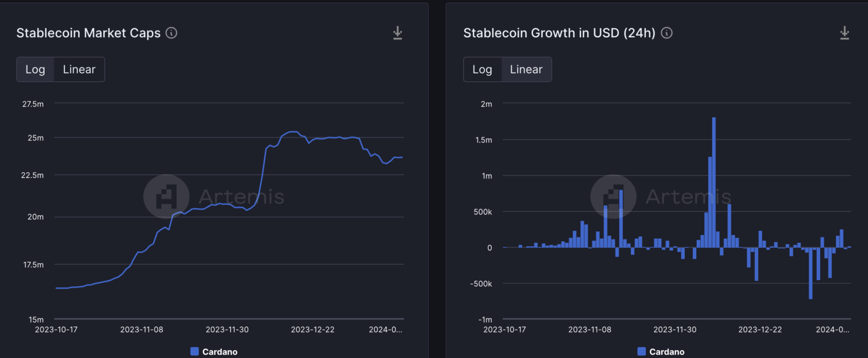
Task: Click the info icon beside Stablecoin Market Caps
Action: pos(171,33)
